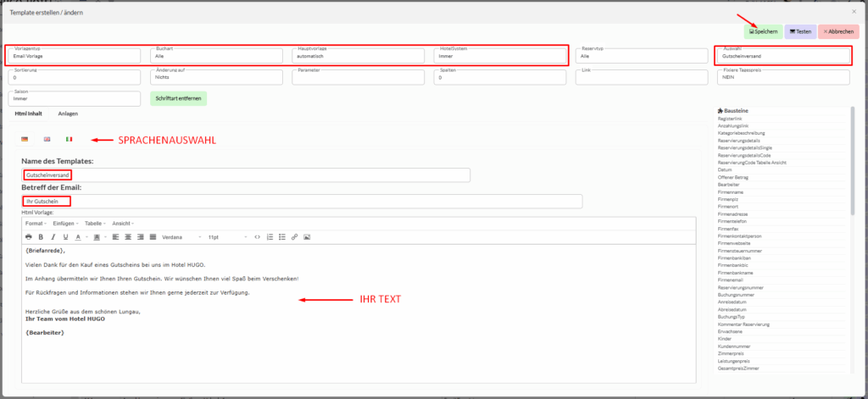Click the Speichern button
This screenshot has height=399, width=868.
pyautogui.click(x=763, y=31)
